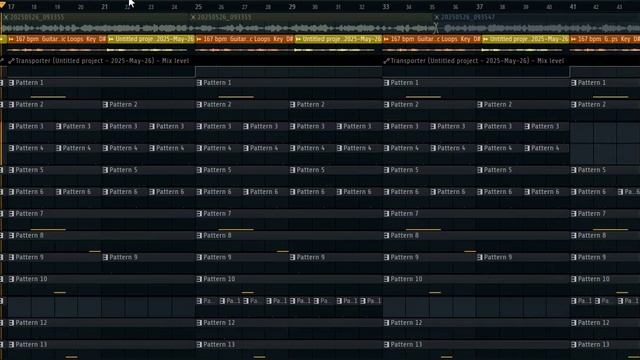
Task: Open the Pattern 5 clip menu icon at bar 17
Action: [x=11, y=170]
